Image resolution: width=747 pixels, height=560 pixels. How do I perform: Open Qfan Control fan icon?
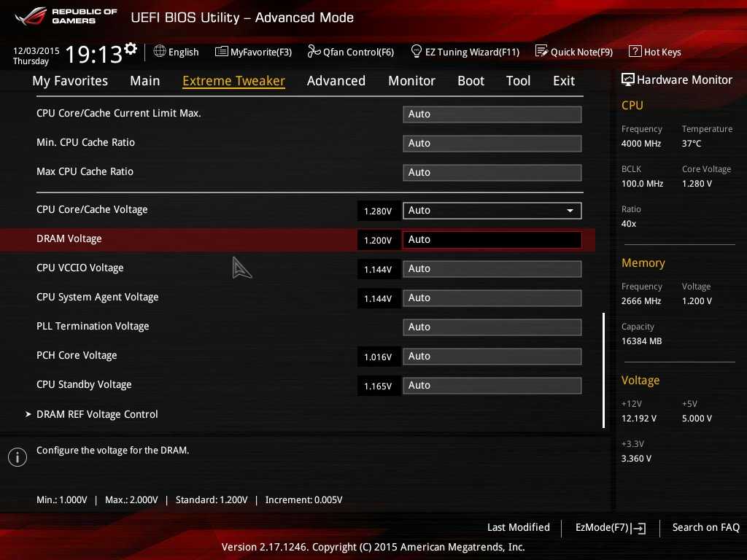(x=314, y=52)
